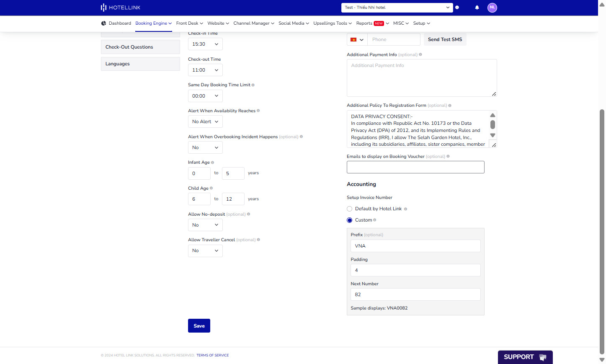Open the Support chat button
Screen dimensions: 606x364
coord(525,357)
